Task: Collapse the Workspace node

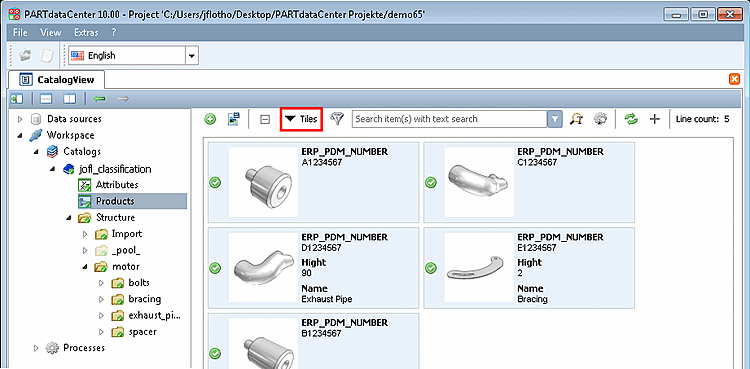Action: [x=20, y=135]
